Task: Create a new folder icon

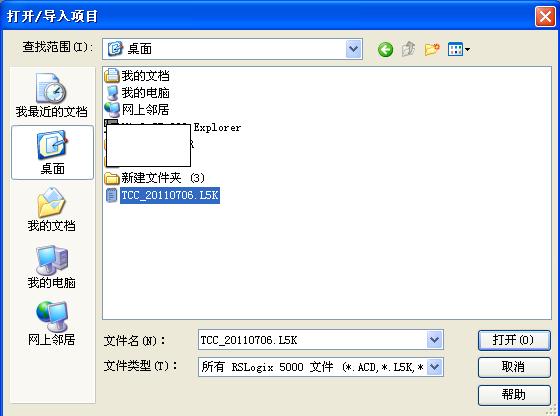Action: click(432, 49)
